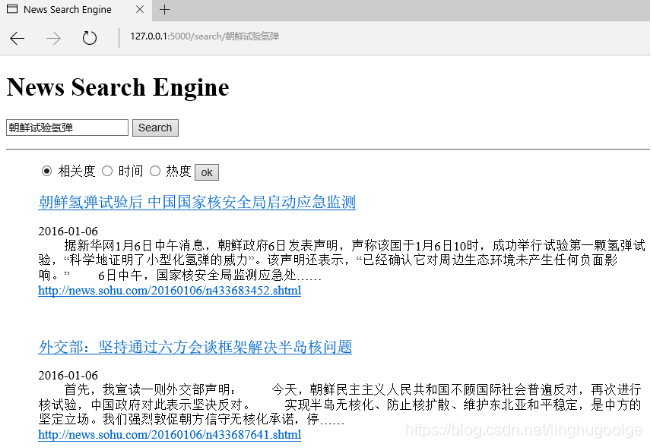Click the search text field containing 朝鲜试验氢弹
The height and width of the screenshot is (448, 652).
[67, 128]
